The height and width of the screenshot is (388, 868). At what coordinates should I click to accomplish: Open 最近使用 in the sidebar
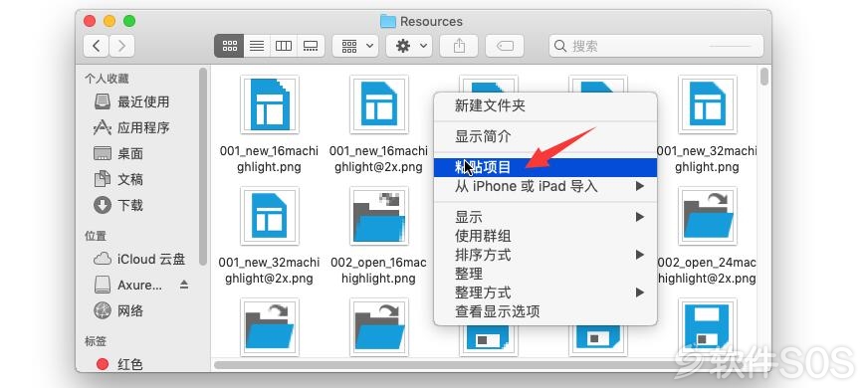142,101
